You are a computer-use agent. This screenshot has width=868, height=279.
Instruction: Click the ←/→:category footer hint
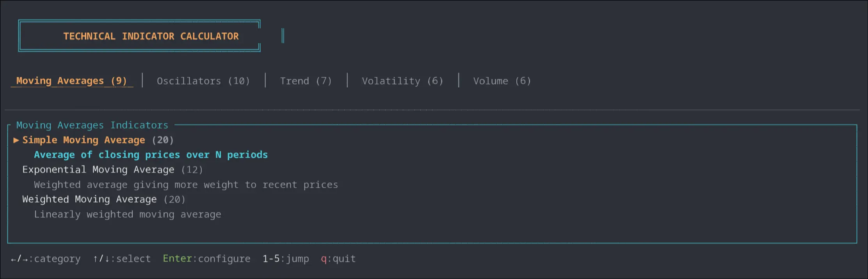click(45, 258)
